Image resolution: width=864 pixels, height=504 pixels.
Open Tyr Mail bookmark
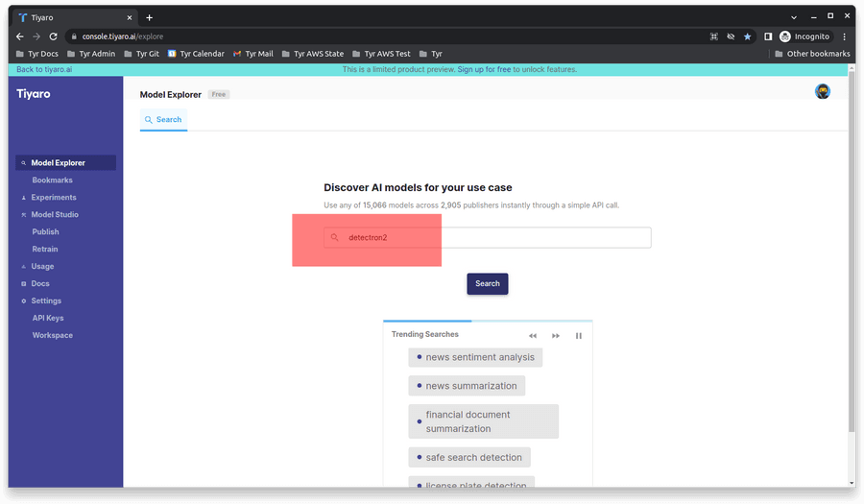click(252, 54)
